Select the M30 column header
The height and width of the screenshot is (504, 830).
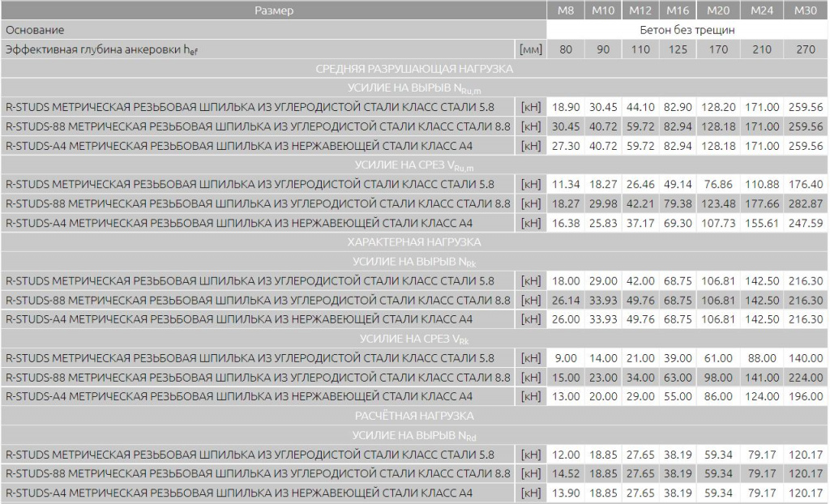806,11
